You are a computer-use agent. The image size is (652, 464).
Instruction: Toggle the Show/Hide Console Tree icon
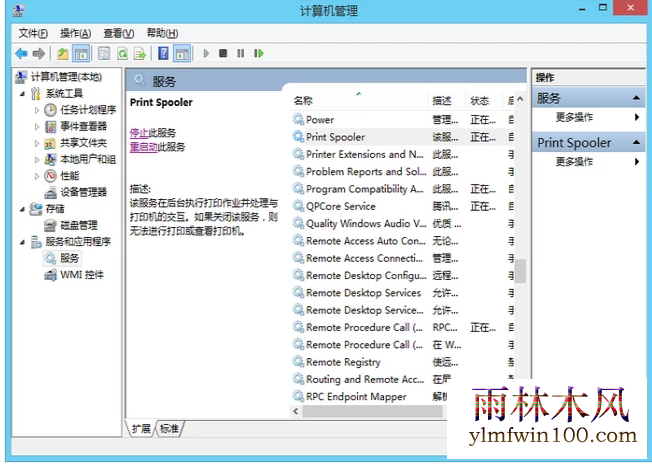pos(81,53)
